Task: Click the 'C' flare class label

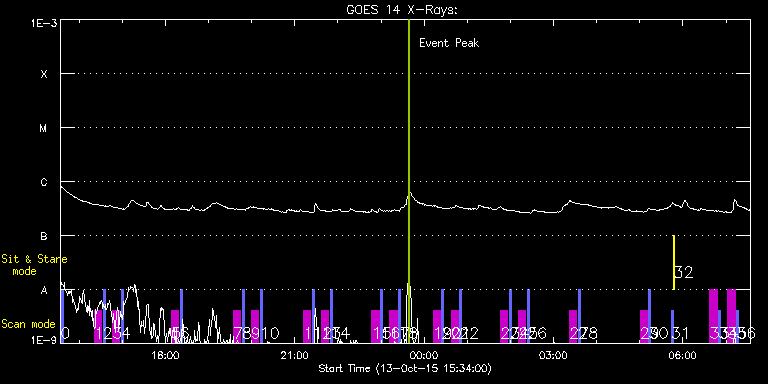Action: 44,182
